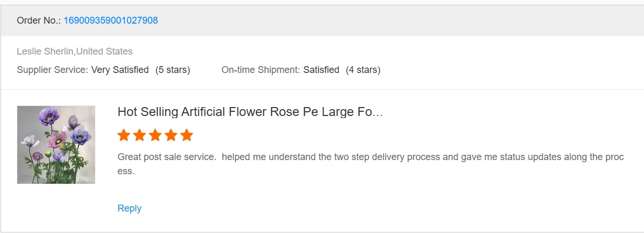Screen dimensions: 644x233
Task: Click the third orange rating star
Action: (155, 135)
